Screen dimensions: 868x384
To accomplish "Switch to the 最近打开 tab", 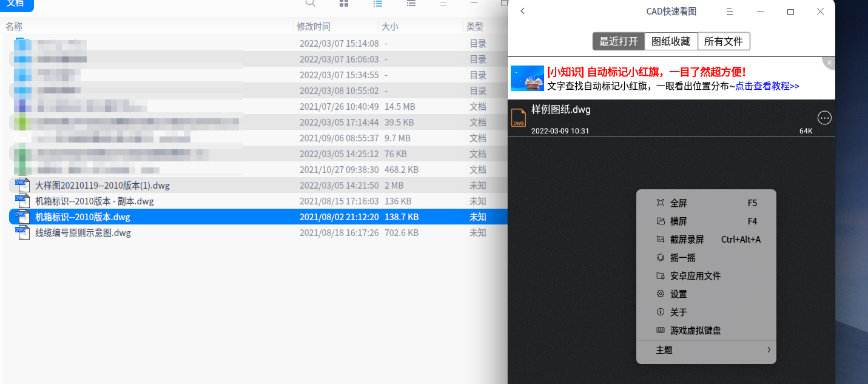I will tap(619, 41).
